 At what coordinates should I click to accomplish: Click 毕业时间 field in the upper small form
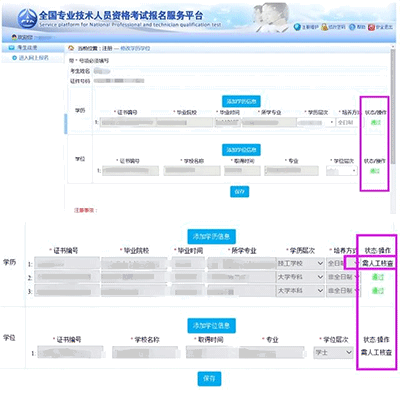pos(228,122)
